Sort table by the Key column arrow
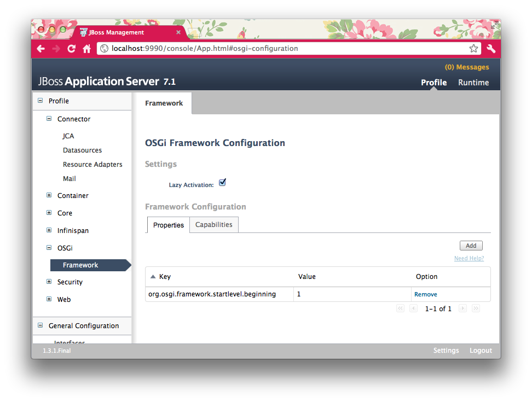This screenshot has height=402, width=532. click(x=153, y=277)
